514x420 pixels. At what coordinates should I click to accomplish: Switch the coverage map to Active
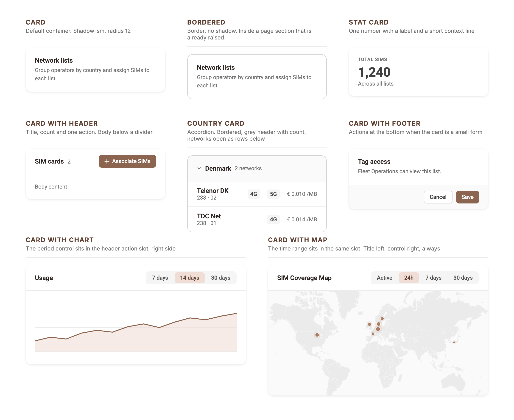pos(384,278)
